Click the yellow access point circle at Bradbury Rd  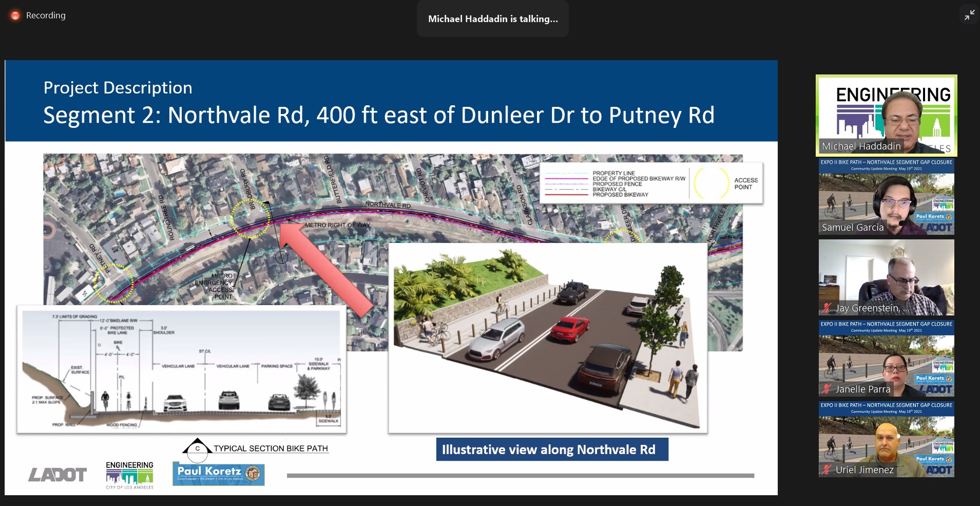coord(250,219)
